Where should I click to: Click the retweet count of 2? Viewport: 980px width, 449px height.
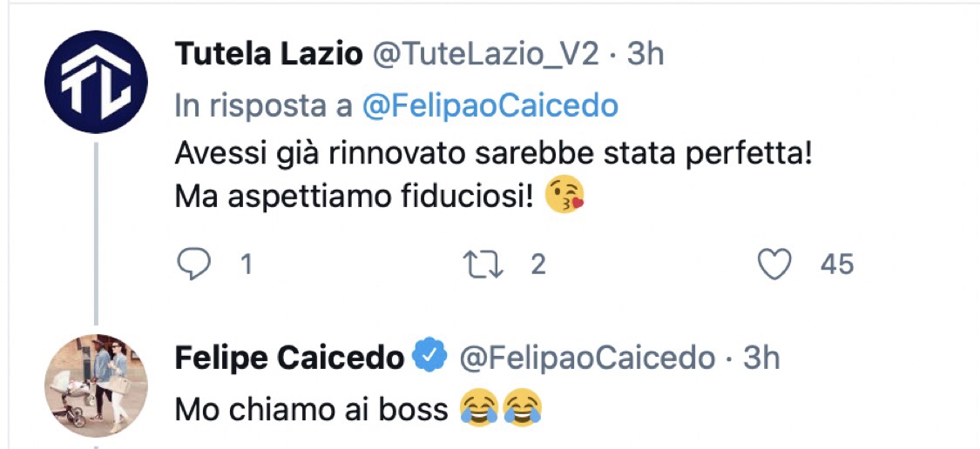pyautogui.click(x=537, y=265)
